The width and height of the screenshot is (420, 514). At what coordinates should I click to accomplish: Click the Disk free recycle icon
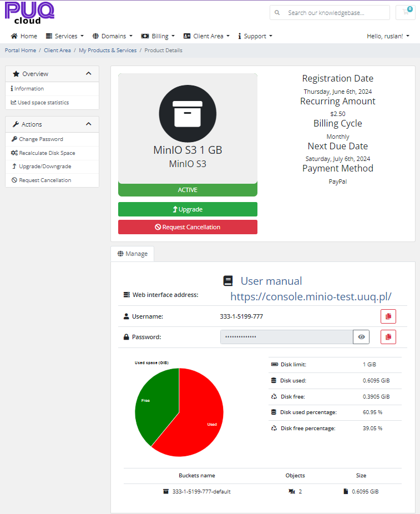(x=274, y=396)
